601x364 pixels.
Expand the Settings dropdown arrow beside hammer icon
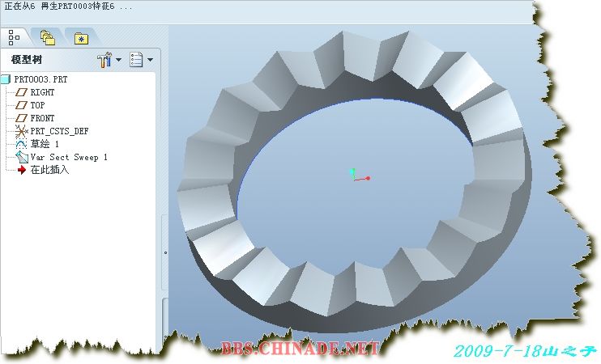119,60
